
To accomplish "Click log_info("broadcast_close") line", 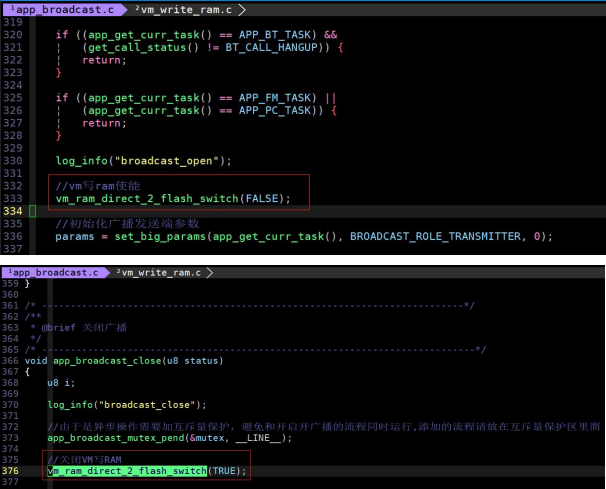I will coord(127,405).
